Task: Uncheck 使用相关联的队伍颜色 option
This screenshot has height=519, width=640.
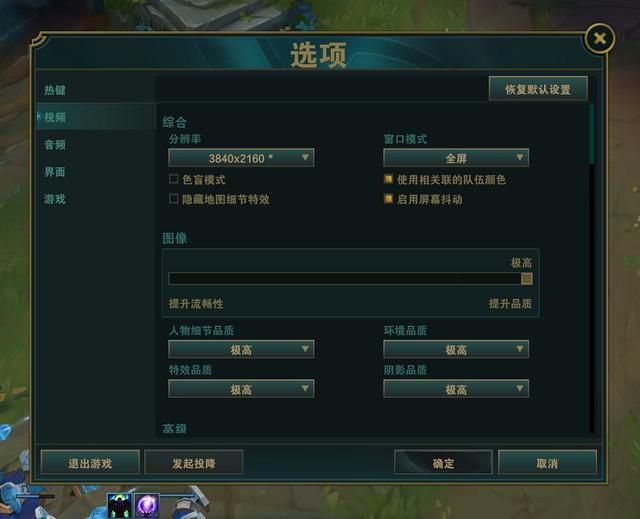Action: [x=388, y=179]
